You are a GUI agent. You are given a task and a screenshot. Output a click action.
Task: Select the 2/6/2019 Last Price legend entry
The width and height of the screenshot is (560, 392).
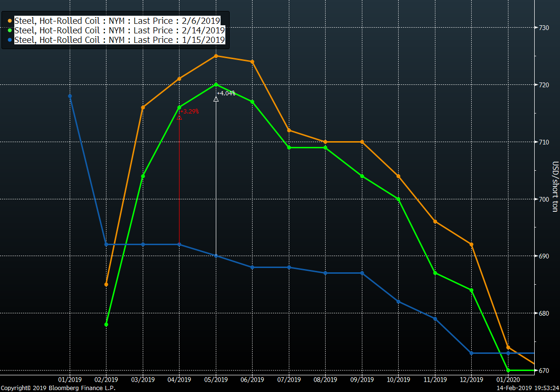coord(117,21)
